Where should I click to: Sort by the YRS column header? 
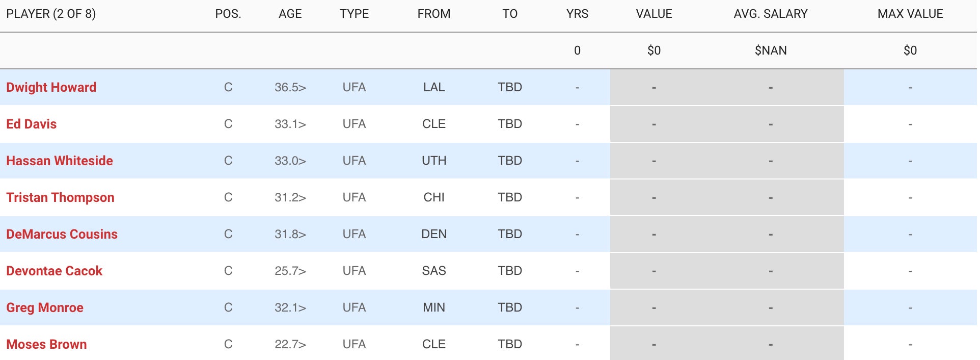(x=577, y=14)
